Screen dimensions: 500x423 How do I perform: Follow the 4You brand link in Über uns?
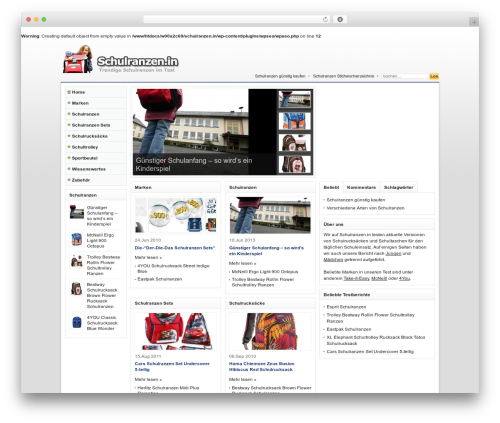click(404, 278)
